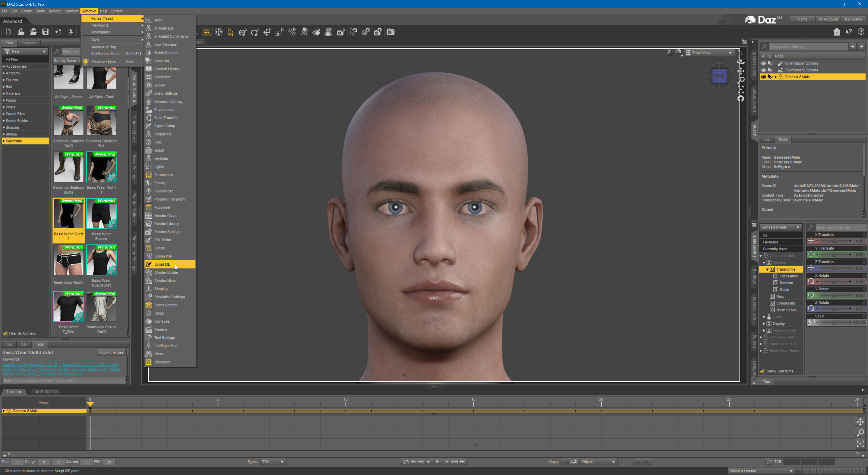Select the Rotate tool in toolbar
Viewport: 868px width, 475px height.
pyautogui.click(x=255, y=32)
